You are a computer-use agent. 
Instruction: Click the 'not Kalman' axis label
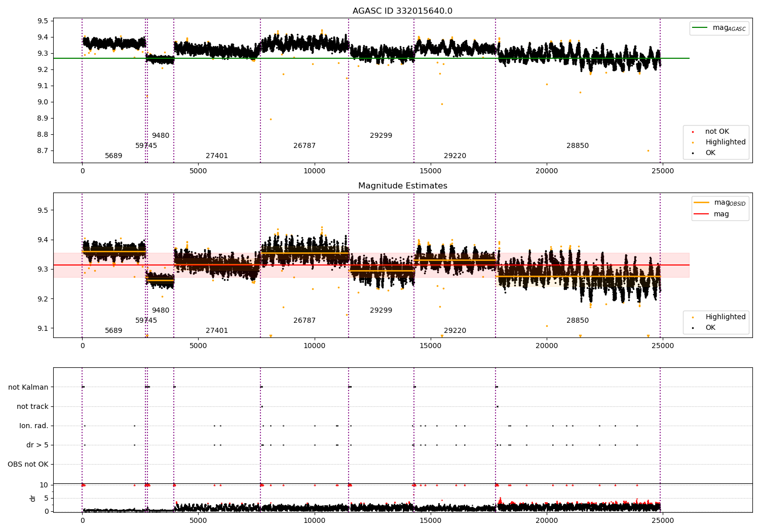pyautogui.click(x=28, y=387)
